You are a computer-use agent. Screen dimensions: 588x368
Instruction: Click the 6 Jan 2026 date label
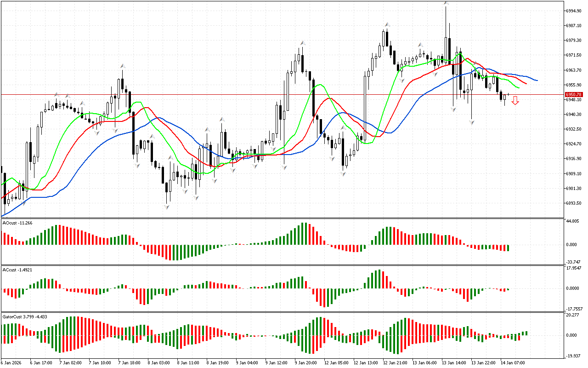(x=11, y=362)
